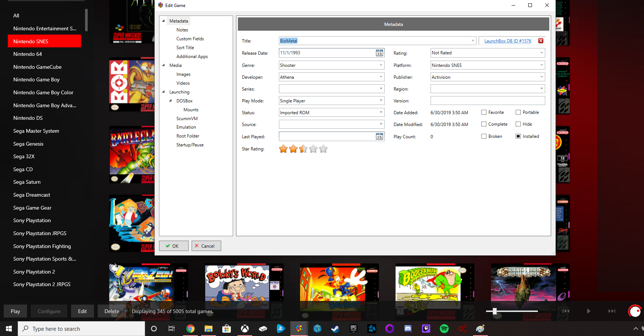This screenshot has height=336, width=644.
Task: Select Sega Genesis in the platform list
Action: pos(28,144)
